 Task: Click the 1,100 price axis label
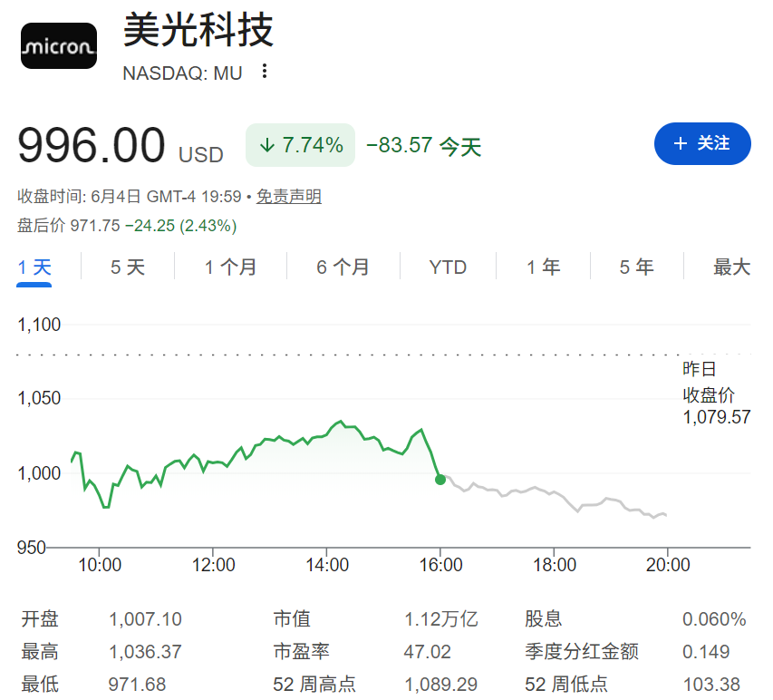pos(39,326)
